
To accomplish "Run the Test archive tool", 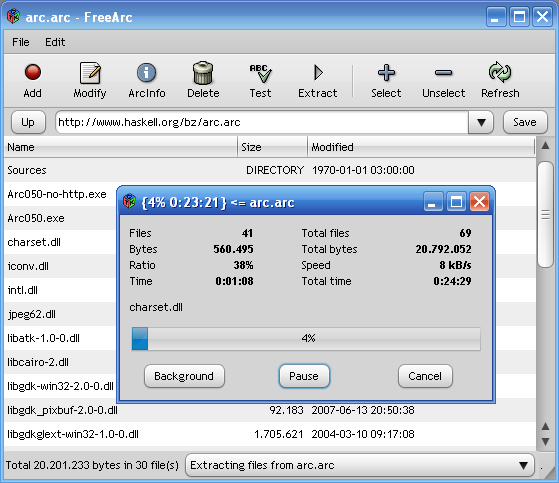I will [x=261, y=73].
